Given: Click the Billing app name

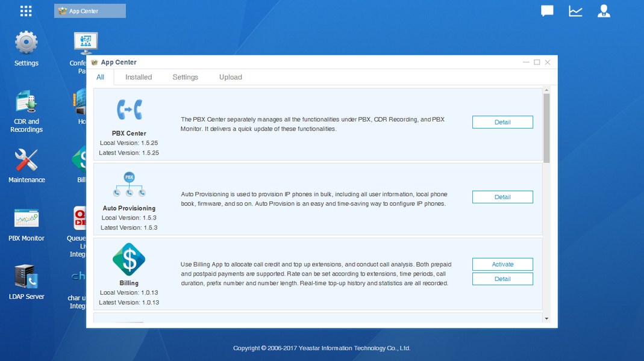Looking at the screenshot, I should pos(129,283).
